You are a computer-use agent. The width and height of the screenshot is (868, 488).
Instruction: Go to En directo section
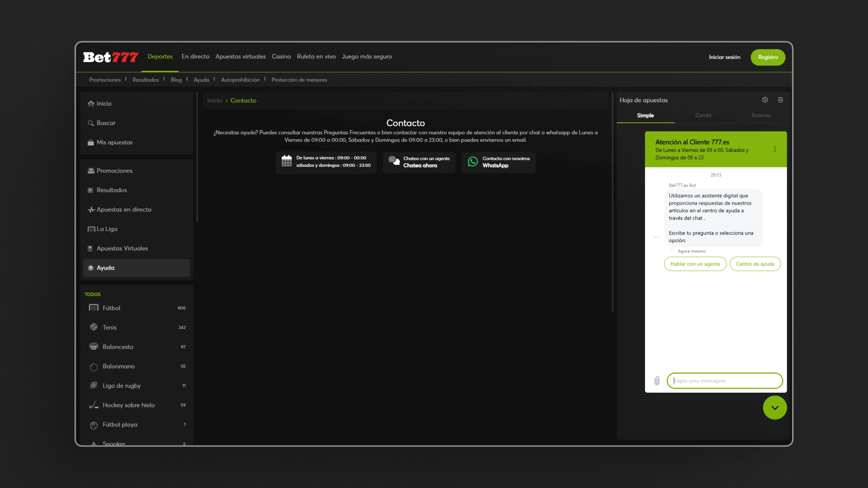tap(195, 57)
